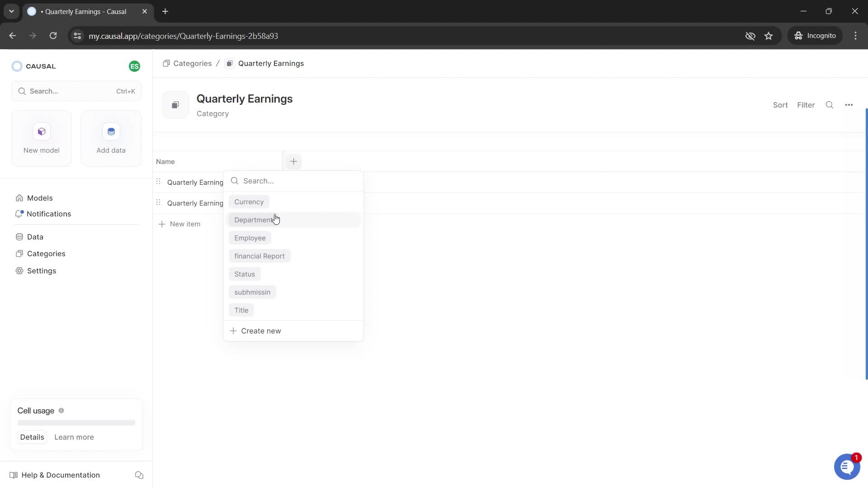Open the ES user avatar menu
This screenshot has height=488, width=868.
(134, 66)
